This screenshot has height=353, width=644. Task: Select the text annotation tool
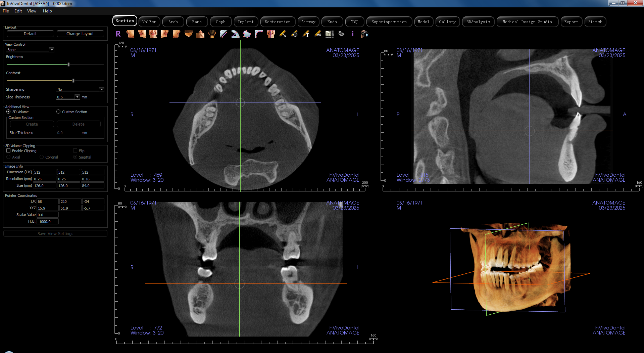click(x=306, y=34)
